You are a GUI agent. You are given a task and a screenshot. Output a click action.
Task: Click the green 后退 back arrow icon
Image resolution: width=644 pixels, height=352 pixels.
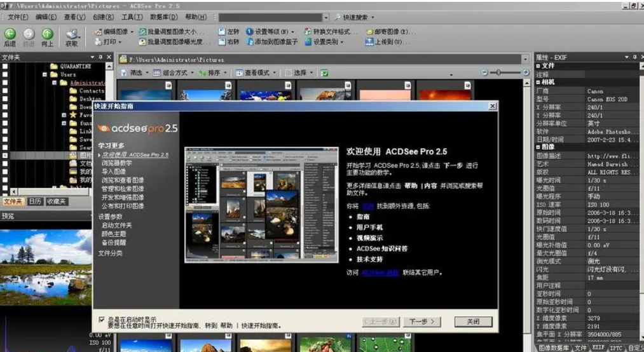pyautogui.click(x=10, y=34)
